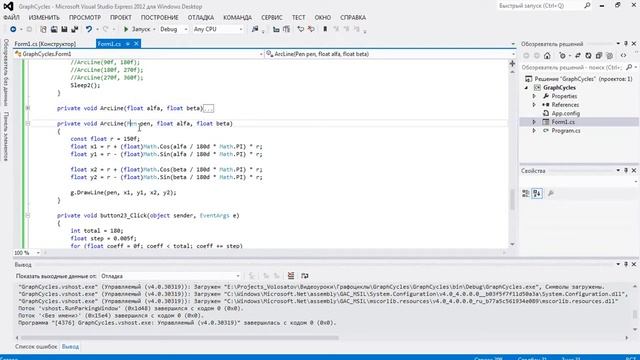Screen dimensions: 640x360
Task: Close the Form1.cs editor tab
Action: (136, 44)
